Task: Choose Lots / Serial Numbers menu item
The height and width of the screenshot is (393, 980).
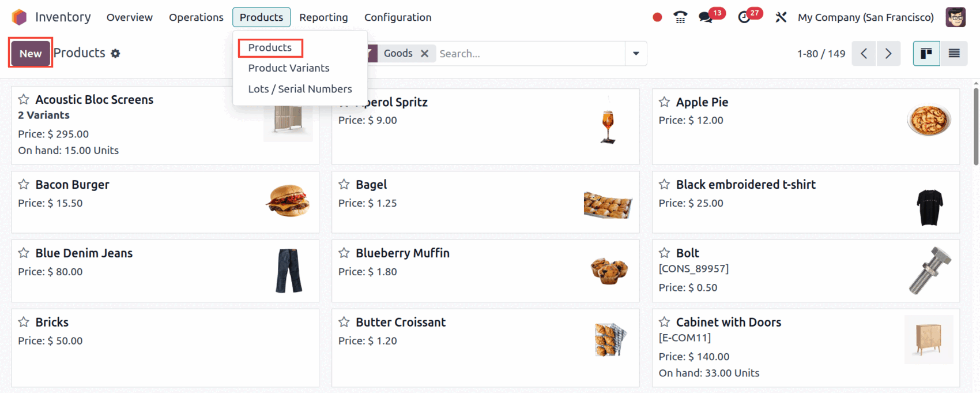Action: coord(300,89)
